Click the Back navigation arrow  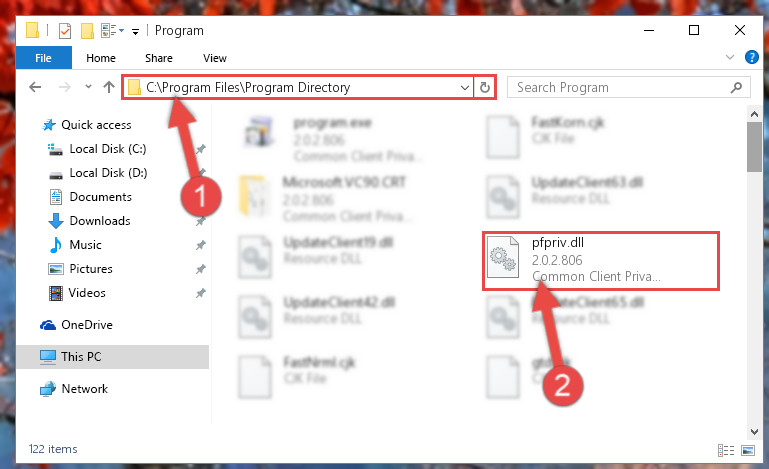35,87
